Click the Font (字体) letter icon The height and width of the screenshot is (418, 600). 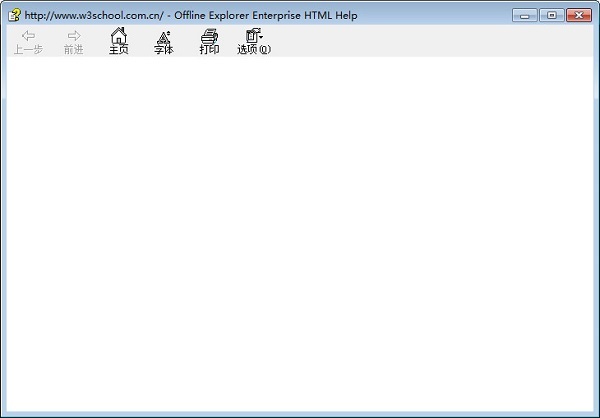click(164, 37)
